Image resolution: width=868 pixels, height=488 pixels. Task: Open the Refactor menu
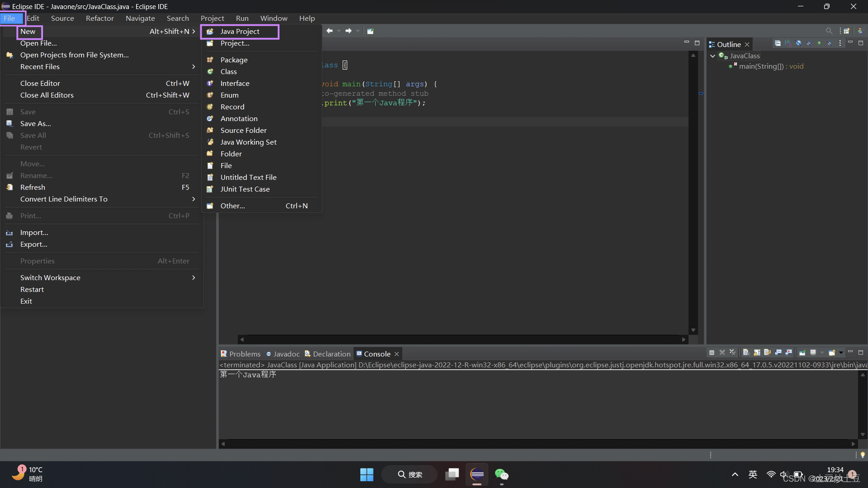[100, 18]
